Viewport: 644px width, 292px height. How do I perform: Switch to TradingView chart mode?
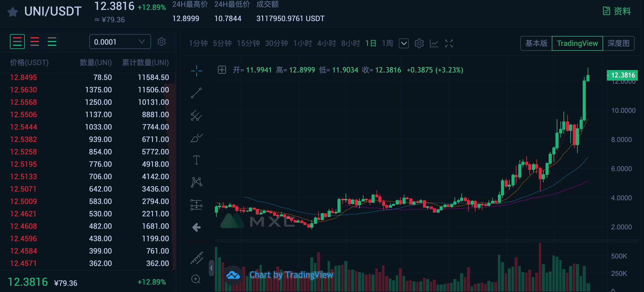click(x=577, y=43)
